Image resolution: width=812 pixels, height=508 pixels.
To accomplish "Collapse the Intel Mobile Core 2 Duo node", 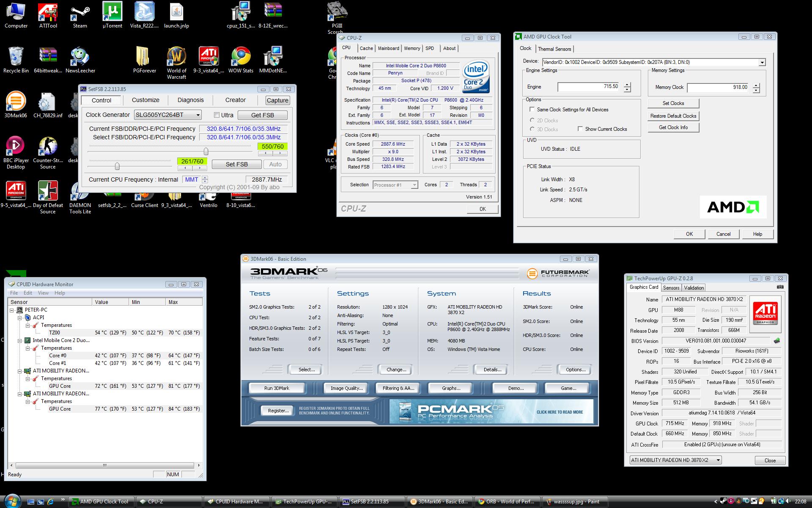I will tap(20, 340).
